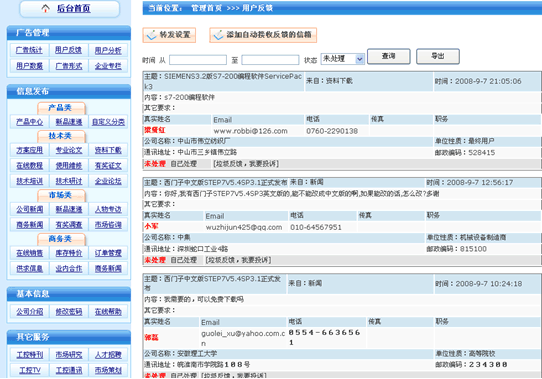Open 公司介绍 link
542x379 pixels.
[x=29, y=312]
